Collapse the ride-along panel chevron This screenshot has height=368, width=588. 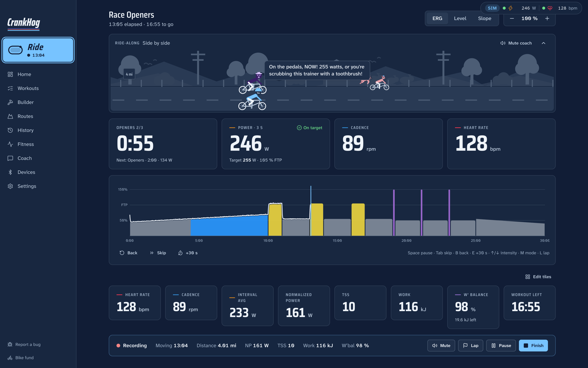click(x=544, y=43)
